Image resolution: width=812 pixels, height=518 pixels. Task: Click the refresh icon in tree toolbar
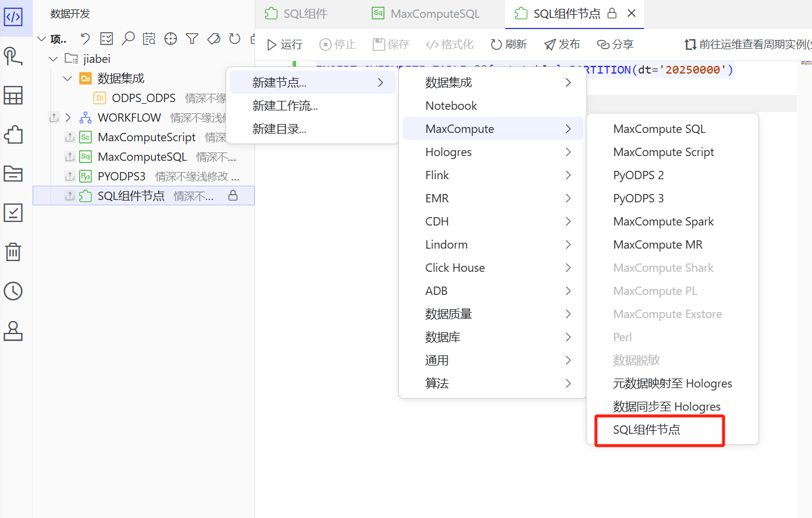tap(234, 39)
